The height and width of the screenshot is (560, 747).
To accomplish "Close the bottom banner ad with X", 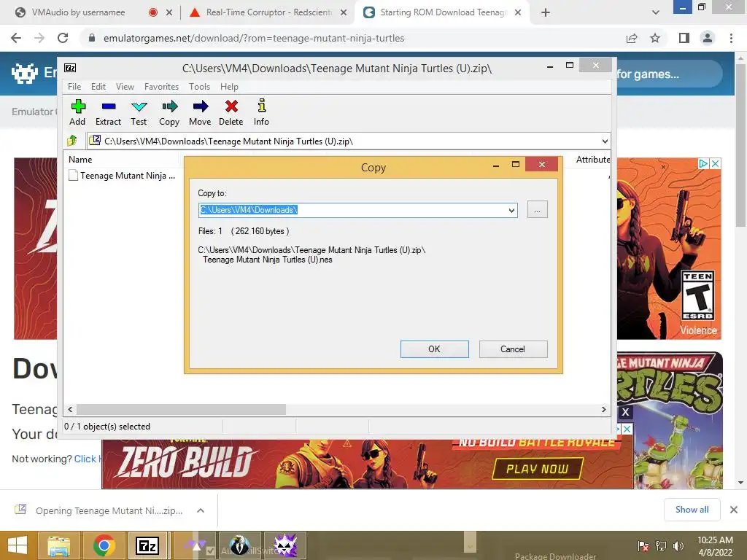I will click(627, 429).
